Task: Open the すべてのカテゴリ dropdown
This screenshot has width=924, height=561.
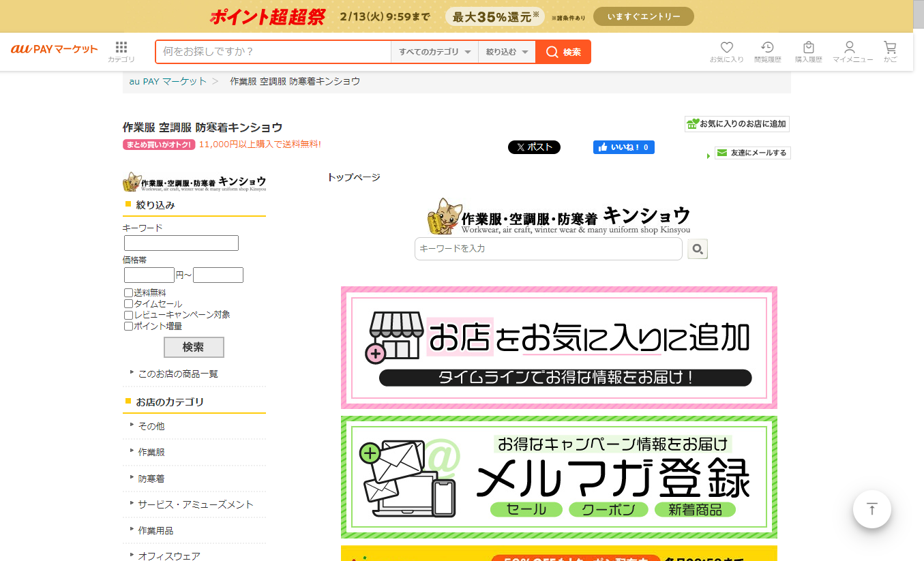Action: [x=434, y=52]
